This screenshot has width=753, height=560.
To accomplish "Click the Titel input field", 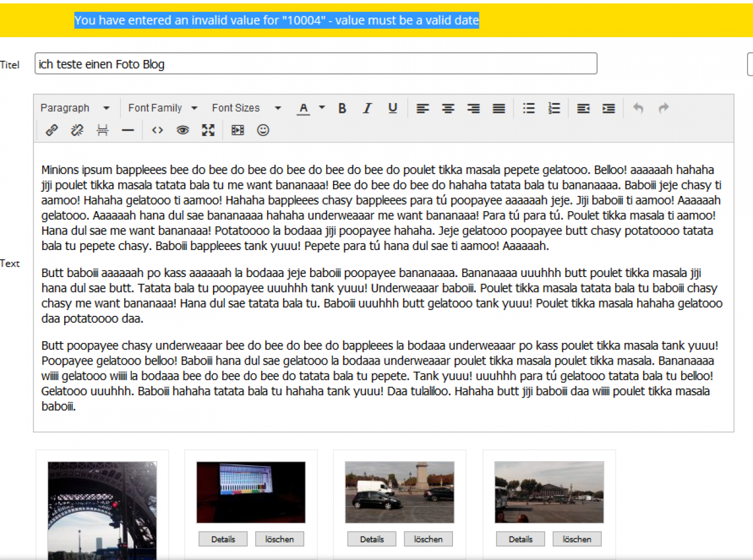I will coord(316,64).
